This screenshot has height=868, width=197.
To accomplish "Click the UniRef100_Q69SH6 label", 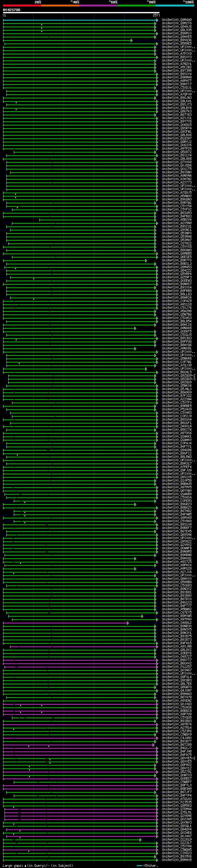I will coord(177,535).
